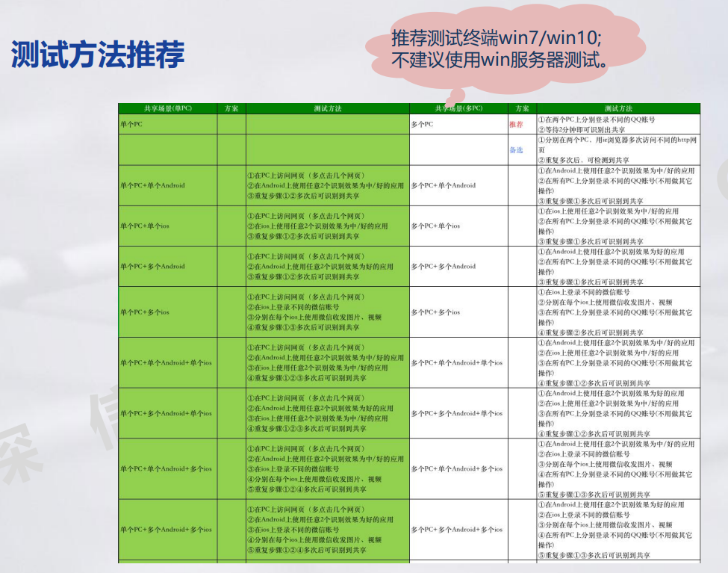Screen dimensions: 728x573
Task: Click test method cell in 多个PC+单个ios row
Action: [618, 226]
